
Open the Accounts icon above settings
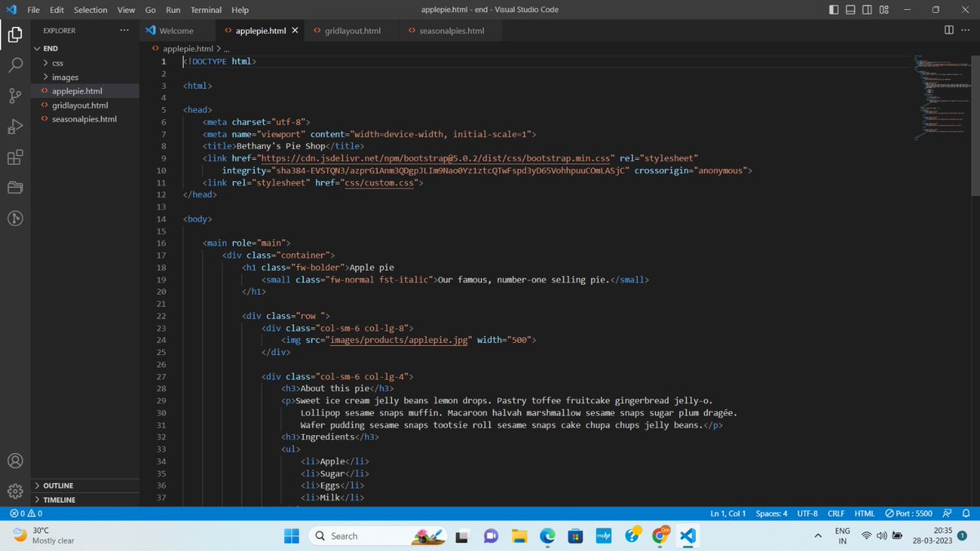click(x=15, y=460)
